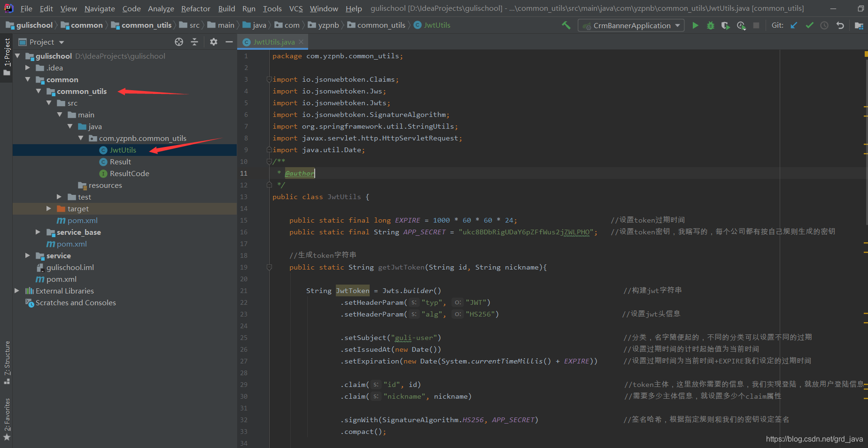This screenshot has width=868, height=448.
Task: Open the Favorites tool window stripe
Action: coord(7,419)
